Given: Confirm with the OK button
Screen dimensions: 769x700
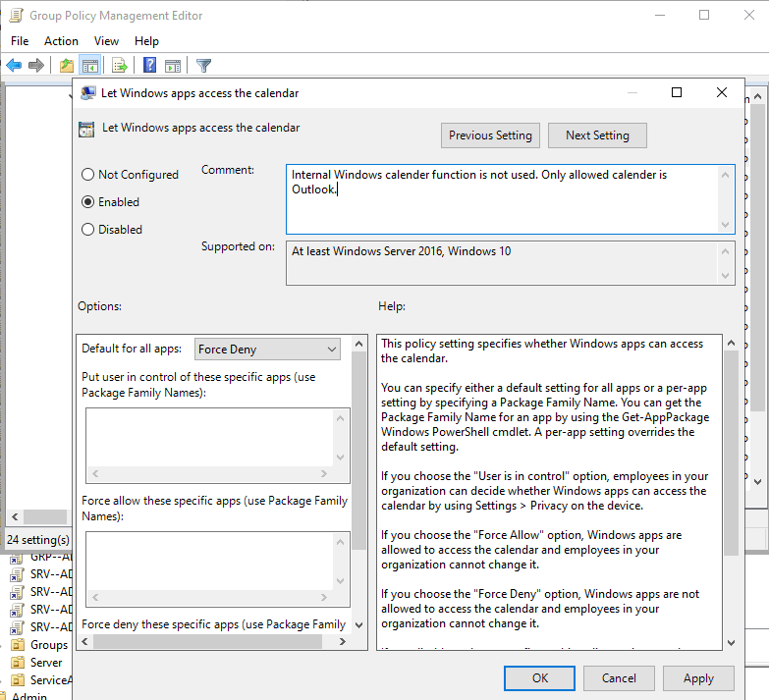Looking at the screenshot, I should click(539, 678).
